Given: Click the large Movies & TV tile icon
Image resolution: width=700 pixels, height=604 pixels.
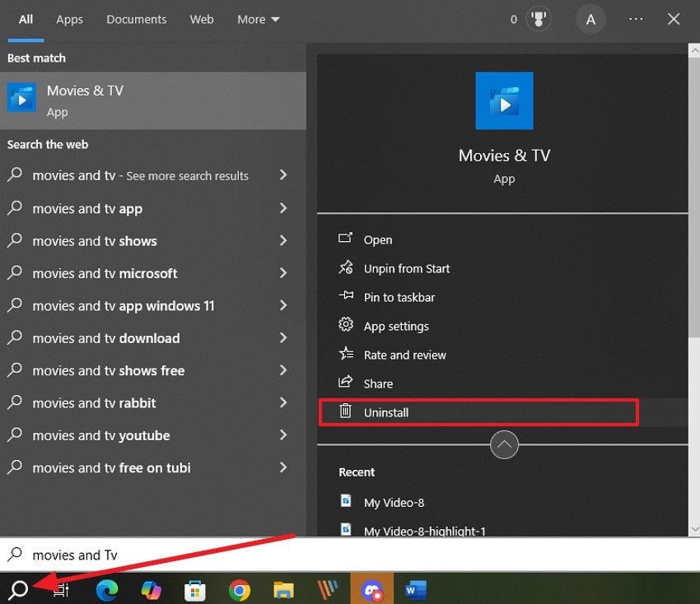Looking at the screenshot, I should coord(504,101).
